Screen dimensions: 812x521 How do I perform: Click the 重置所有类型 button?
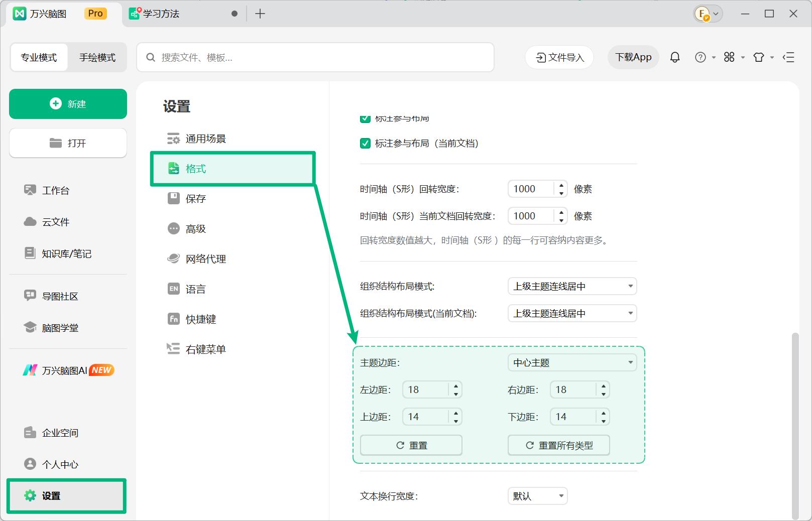pyautogui.click(x=559, y=445)
